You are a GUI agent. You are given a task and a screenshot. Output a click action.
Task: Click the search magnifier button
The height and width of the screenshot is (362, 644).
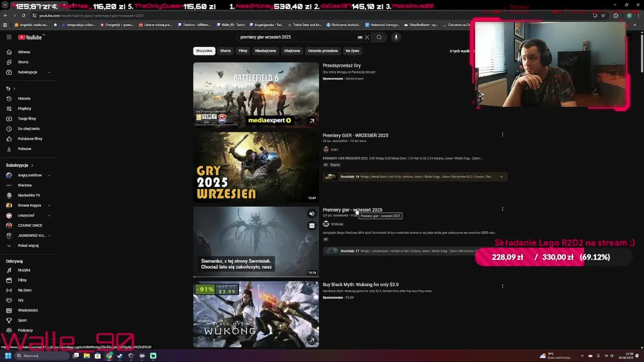379,37
